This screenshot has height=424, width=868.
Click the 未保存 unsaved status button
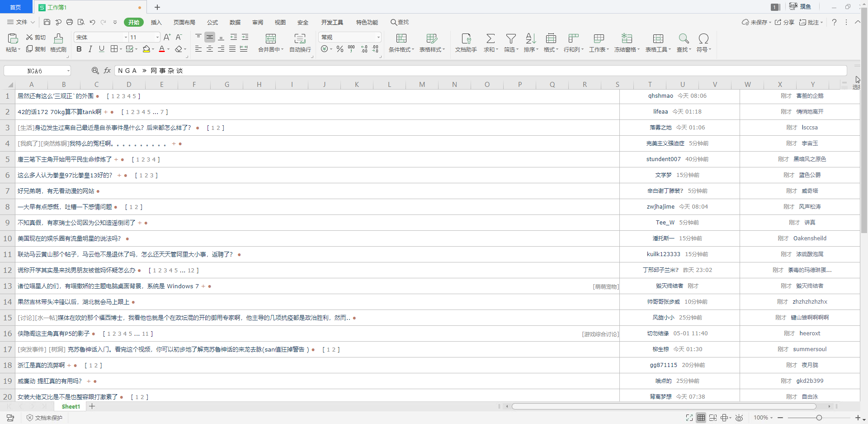click(756, 22)
